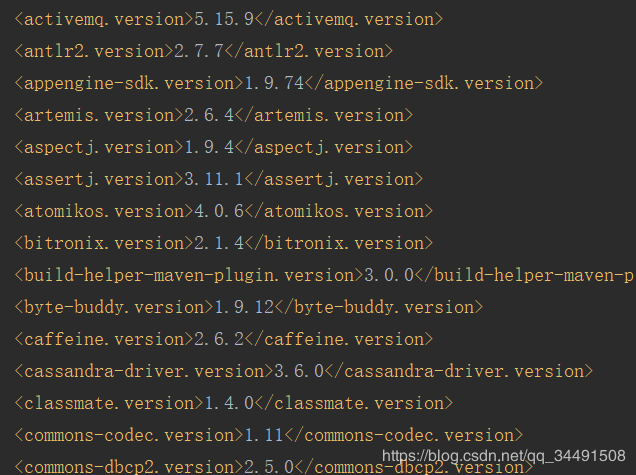
Task: Click the assertj.version opening tag
Action: pyautogui.click(x=97, y=179)
